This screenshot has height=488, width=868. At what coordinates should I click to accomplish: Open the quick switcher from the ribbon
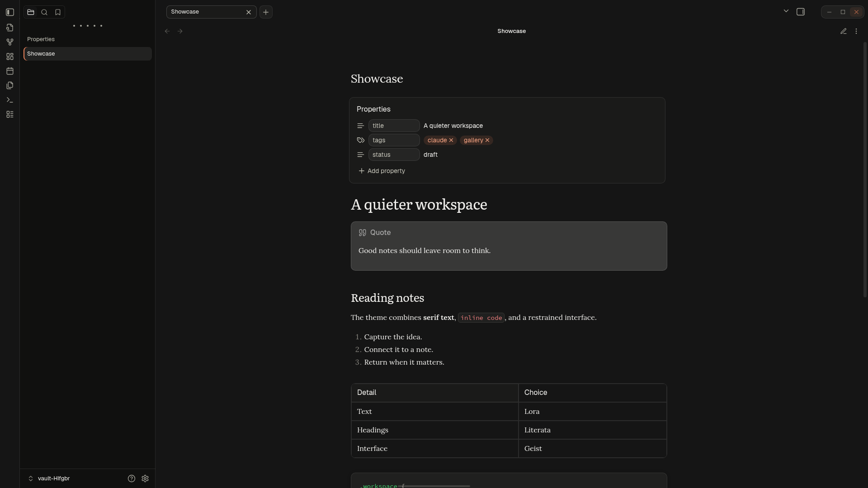point(10,28)
